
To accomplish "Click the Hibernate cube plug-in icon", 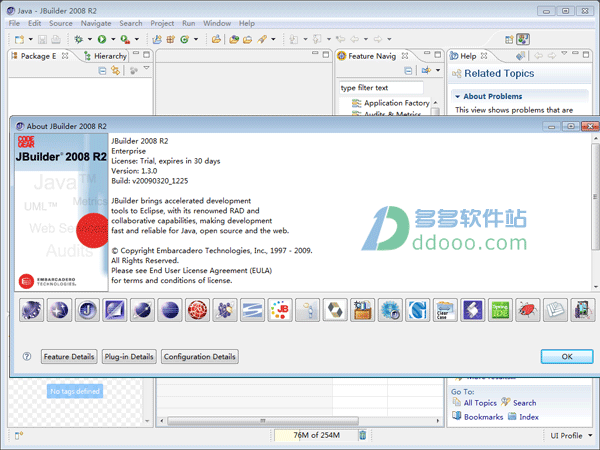I will (x=335, y=310).
